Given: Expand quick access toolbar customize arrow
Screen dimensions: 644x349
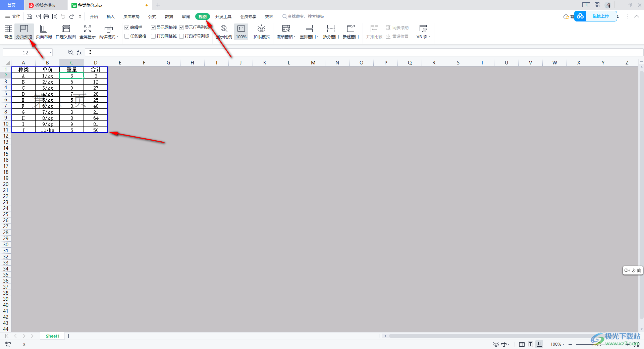Looking at the screenshot, I should click(80, 16).
